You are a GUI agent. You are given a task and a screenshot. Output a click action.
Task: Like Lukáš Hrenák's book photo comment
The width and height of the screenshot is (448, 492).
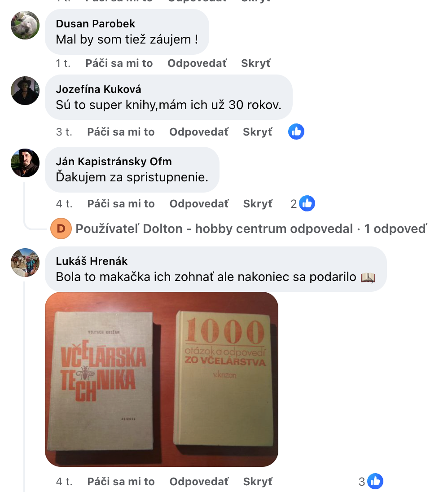(121, 482)
